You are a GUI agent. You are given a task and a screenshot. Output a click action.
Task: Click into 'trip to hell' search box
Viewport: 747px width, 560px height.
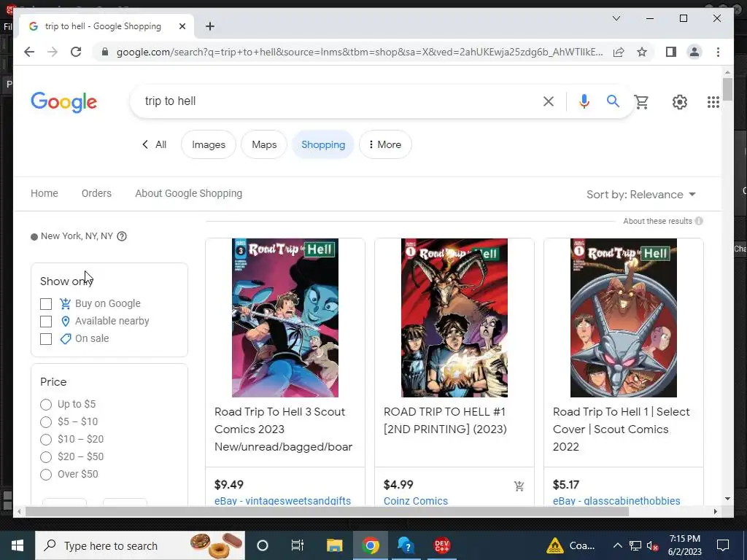338,101
